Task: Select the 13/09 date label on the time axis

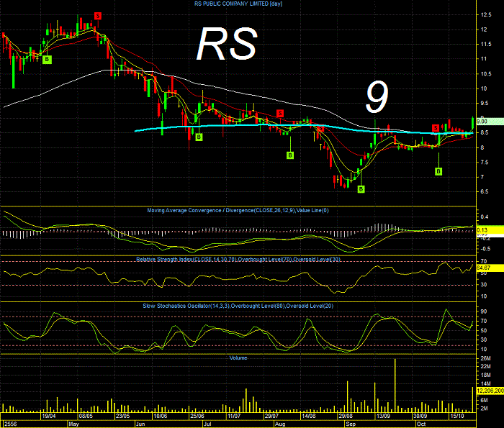Action: tap(383, 416)
